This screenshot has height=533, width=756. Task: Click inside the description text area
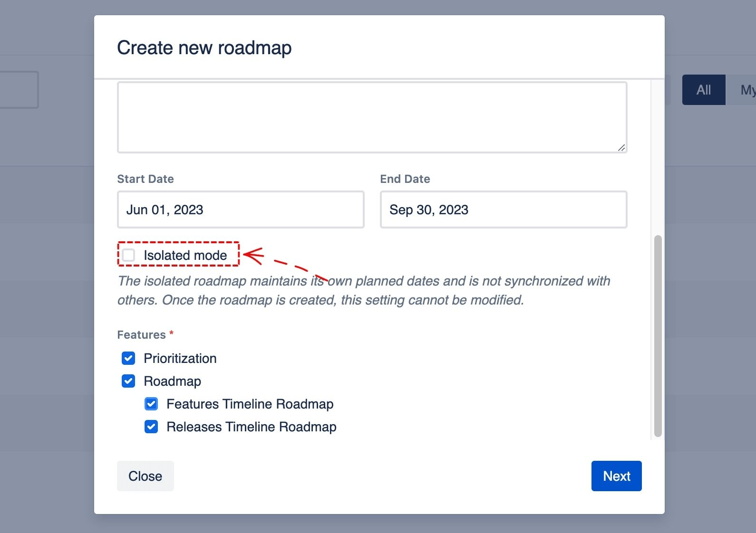(372, 116)
